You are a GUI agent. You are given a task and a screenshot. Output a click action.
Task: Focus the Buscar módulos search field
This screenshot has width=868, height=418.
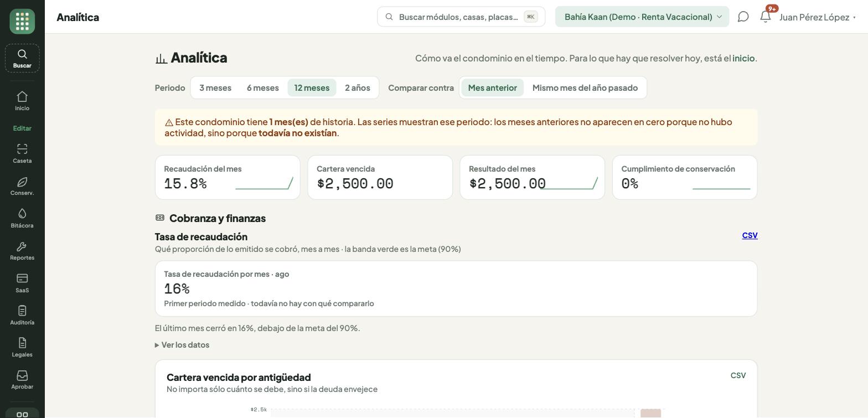pos(461,17)
